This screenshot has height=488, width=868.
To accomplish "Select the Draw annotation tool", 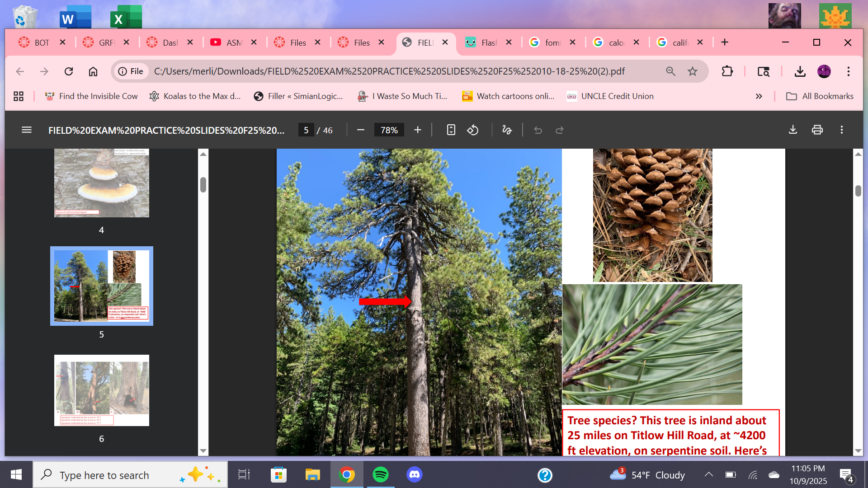I will [x=507, y=130].
